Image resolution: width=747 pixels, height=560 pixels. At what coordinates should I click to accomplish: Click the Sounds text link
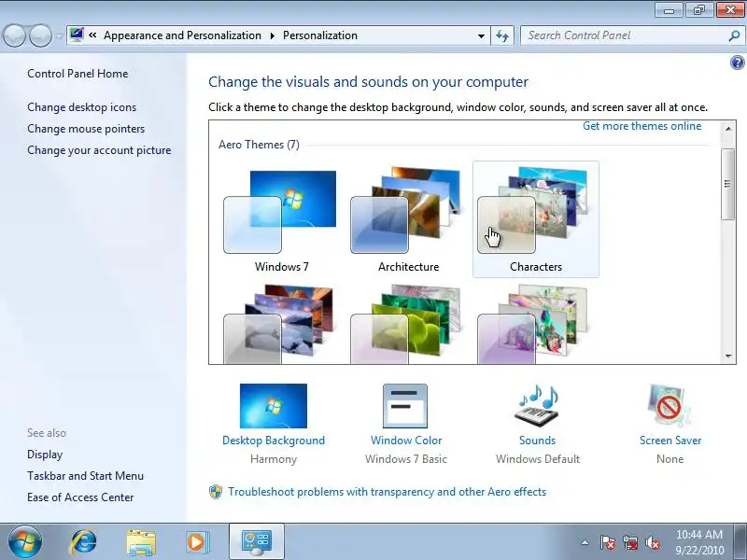pos(538,441)
